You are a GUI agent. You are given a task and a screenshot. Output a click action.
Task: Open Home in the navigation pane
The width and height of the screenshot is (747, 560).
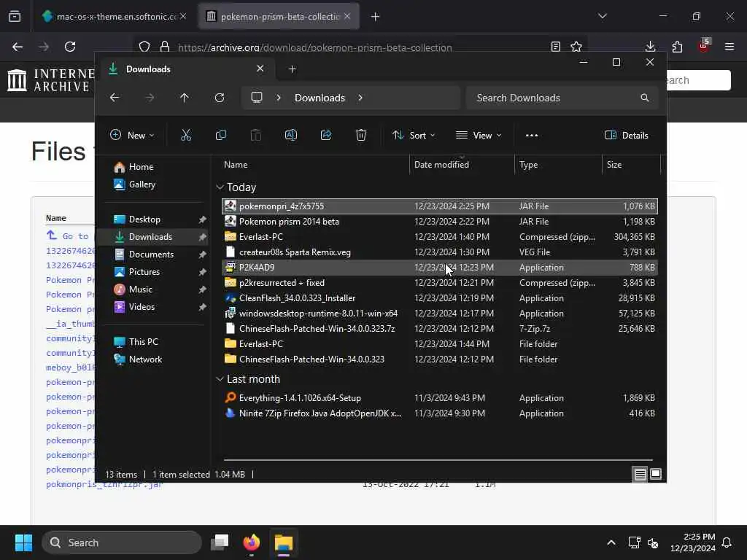[x=141, y=167]
